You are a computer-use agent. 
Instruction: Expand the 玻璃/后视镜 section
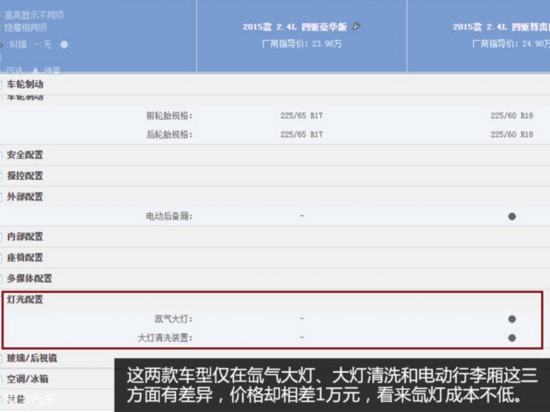coord(32,358)
